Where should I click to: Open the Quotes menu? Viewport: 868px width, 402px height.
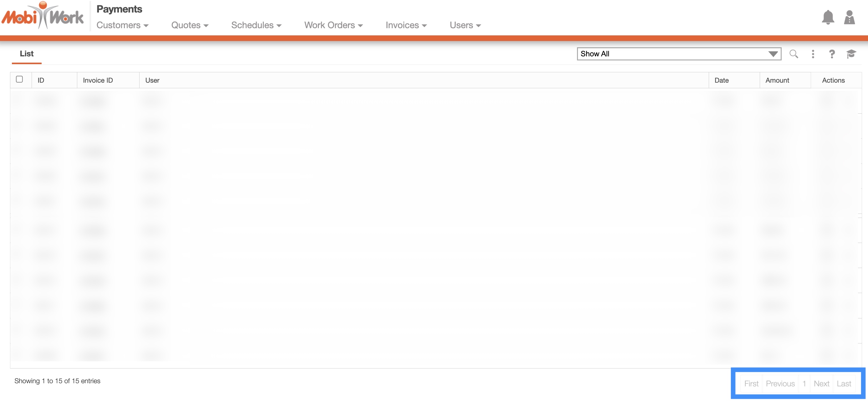click(x=190, y=25)
